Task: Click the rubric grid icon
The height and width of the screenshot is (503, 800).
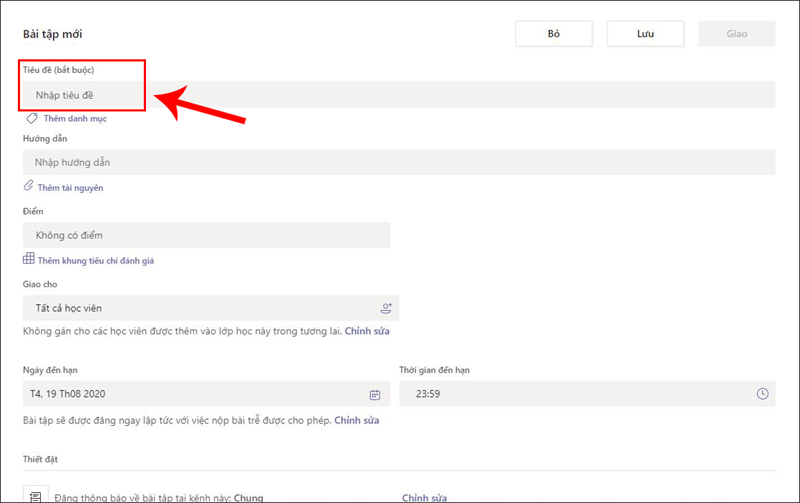Action: (x=29, y=259)
